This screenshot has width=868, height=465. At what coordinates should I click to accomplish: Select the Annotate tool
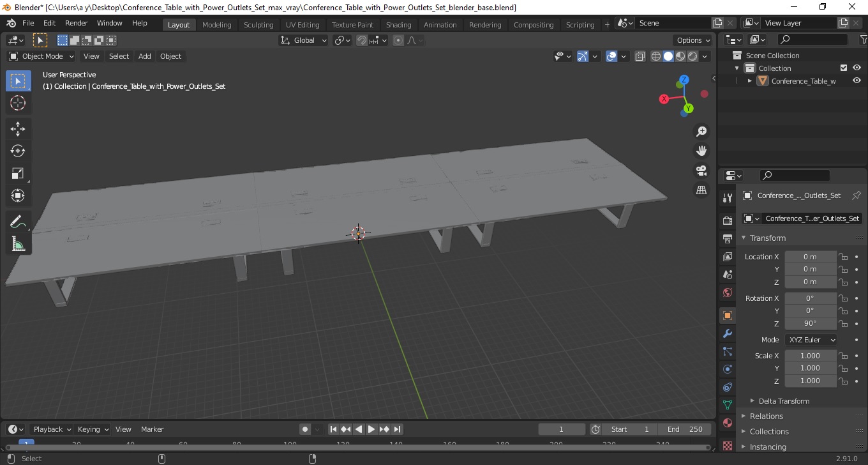[18, 222]
